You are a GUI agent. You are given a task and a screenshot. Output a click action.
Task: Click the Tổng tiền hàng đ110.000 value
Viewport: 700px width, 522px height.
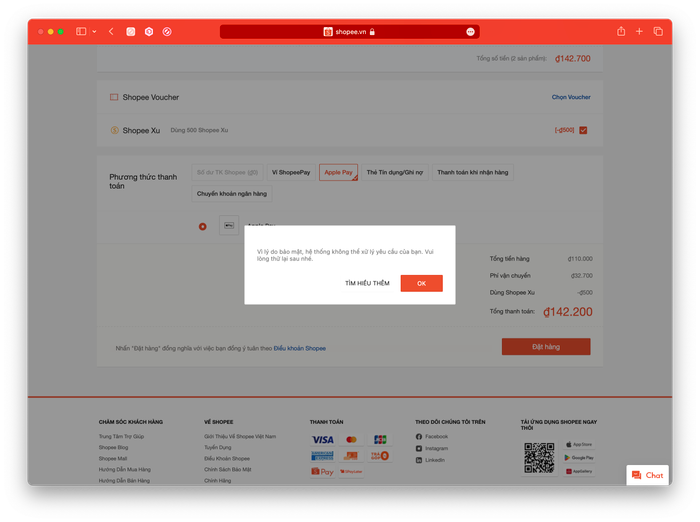coord(580,259)
